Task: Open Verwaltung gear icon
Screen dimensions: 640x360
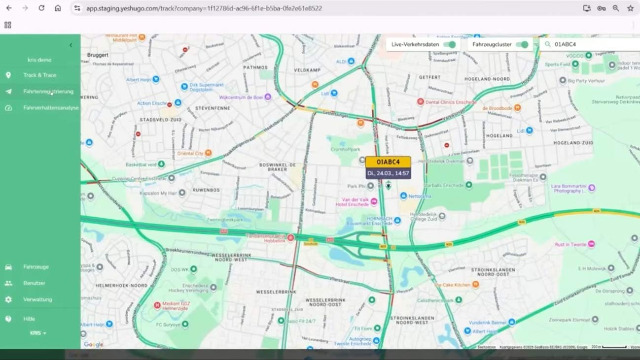Action: click(8, 300)
